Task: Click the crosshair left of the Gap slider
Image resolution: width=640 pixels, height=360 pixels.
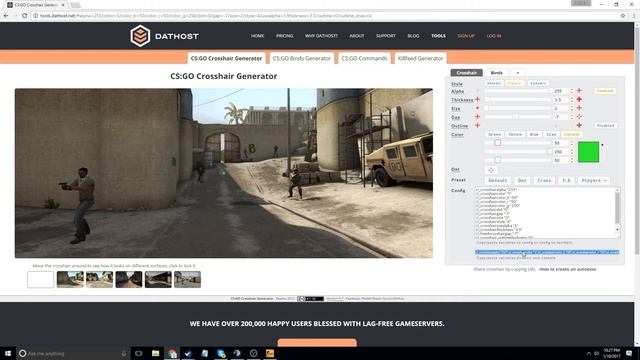Action: click(477, 117)
